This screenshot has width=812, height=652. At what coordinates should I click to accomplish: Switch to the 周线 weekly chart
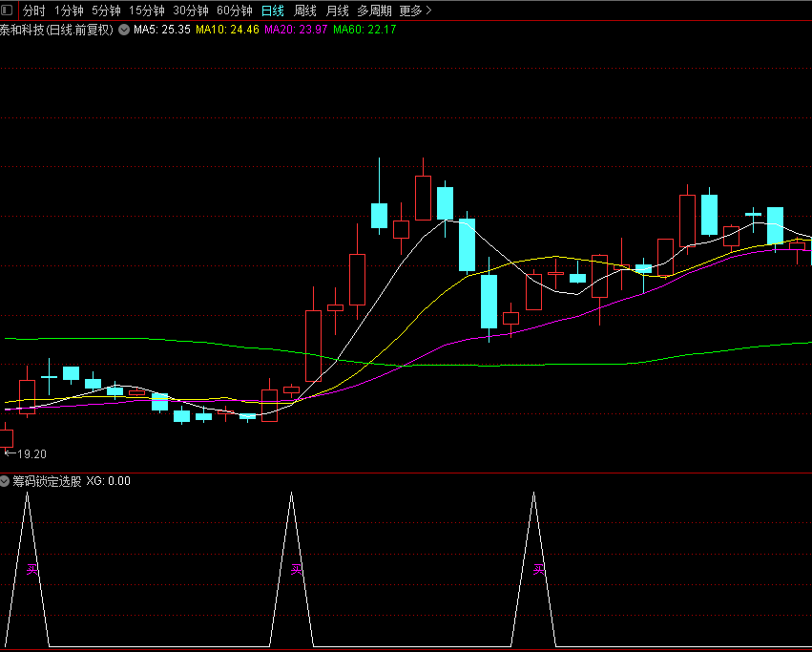305,11
